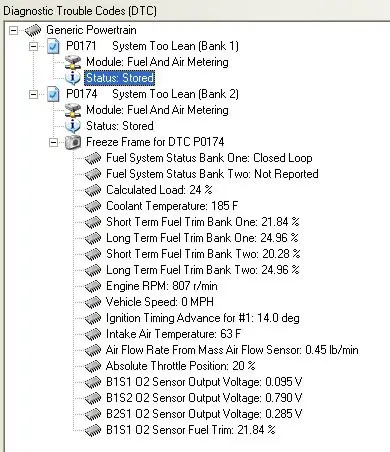390x452 pixels.
Task: Click the P0171 document icon
Action: tap(53, 46)
